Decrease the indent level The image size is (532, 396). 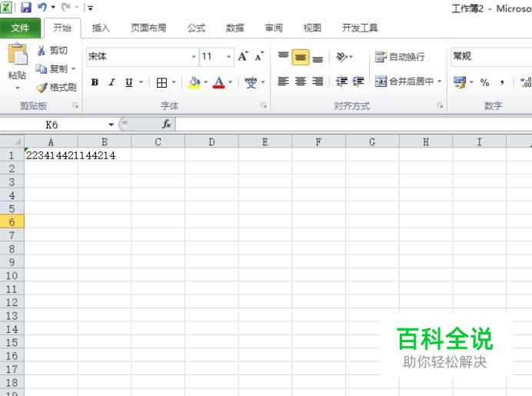coord(341,82)
